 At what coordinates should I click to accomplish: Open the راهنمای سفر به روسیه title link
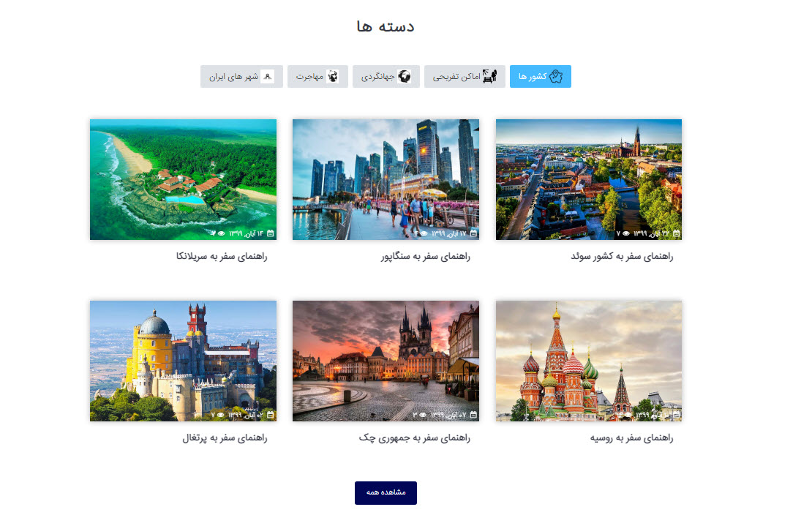[x=631, y=438]
